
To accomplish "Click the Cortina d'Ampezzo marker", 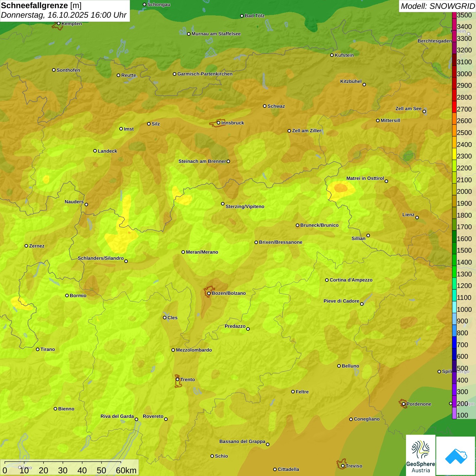I will tap(327, 280).
